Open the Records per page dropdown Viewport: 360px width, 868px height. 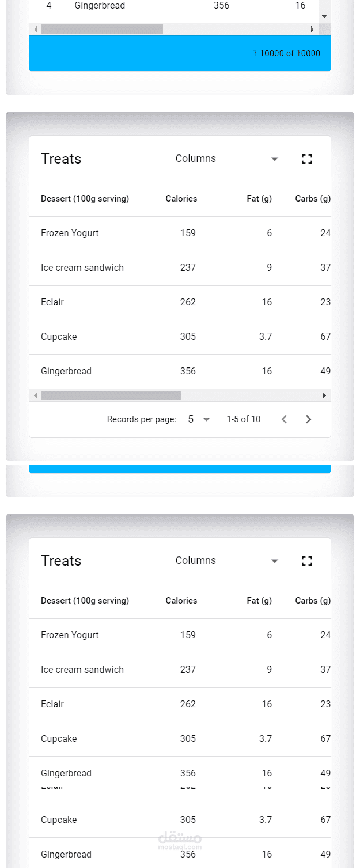(199, 419)
